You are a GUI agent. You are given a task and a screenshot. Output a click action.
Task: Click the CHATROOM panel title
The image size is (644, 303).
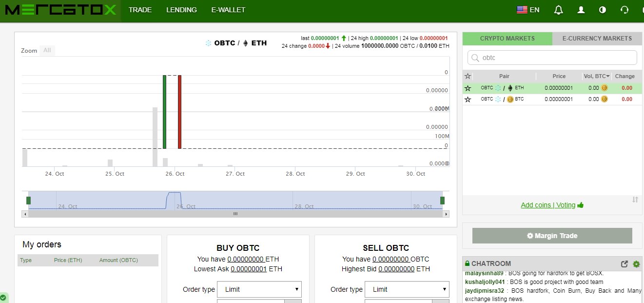tap(491, 263)
